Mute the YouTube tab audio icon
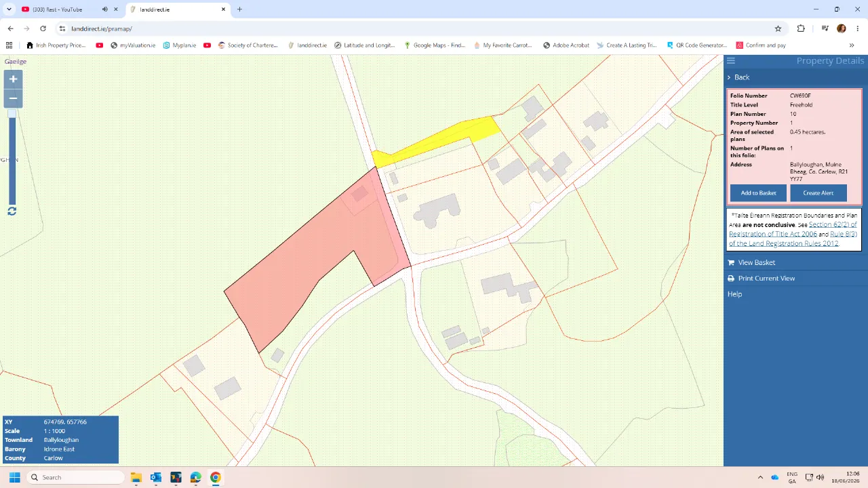The width and height of the screenshot is (868, 488). tap(104, 9)
